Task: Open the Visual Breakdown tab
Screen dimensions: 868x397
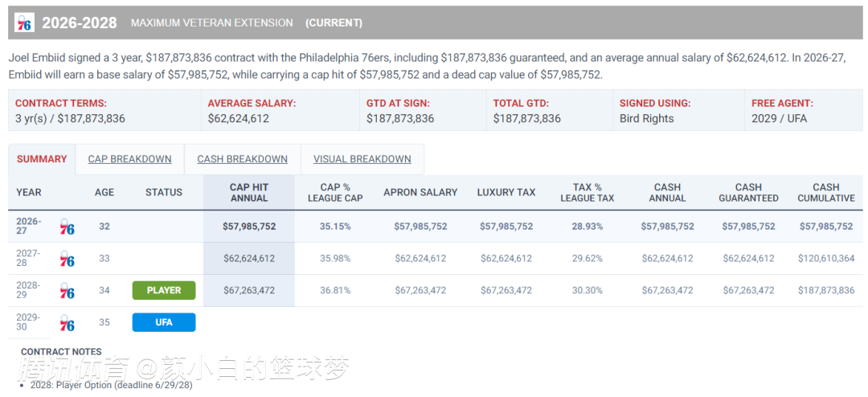Action: (x=362, y=159)
